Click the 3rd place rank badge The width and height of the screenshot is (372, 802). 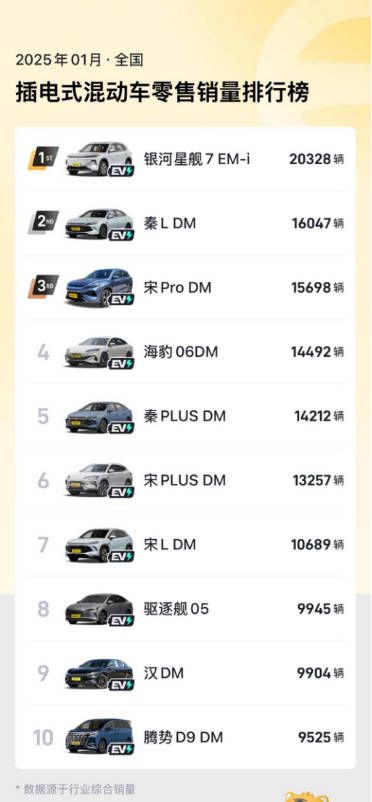(x=43, y=286)
